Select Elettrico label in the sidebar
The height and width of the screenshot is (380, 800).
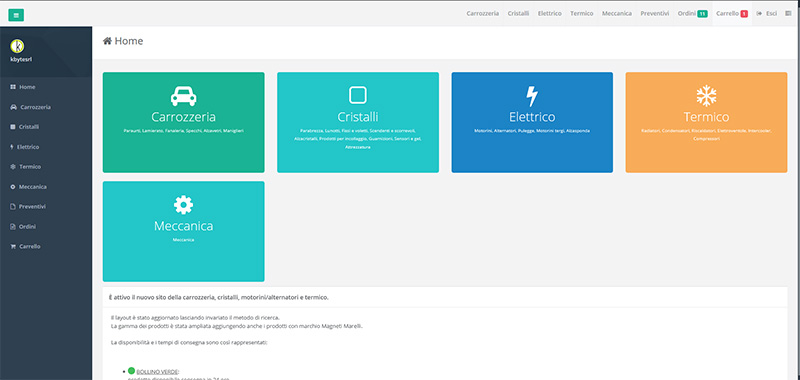(x=29, y=147)
